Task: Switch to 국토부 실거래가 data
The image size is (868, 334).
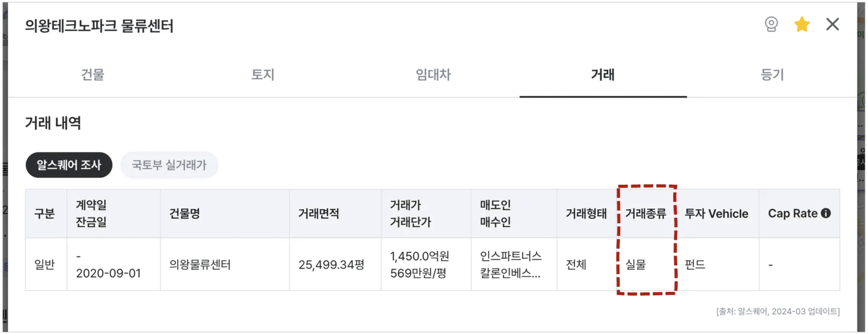Action: click(x=169, y=165)
